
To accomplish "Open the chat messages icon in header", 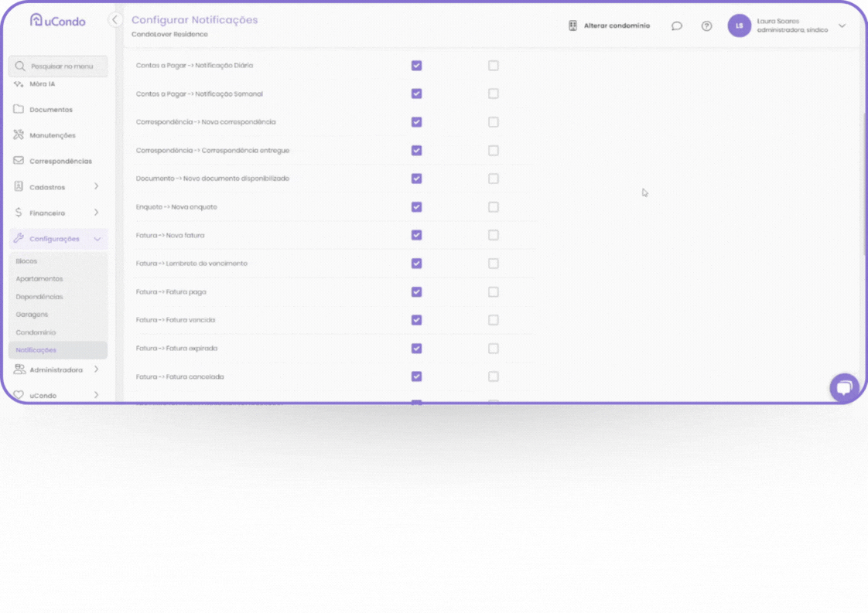I will tap(676, 26).
